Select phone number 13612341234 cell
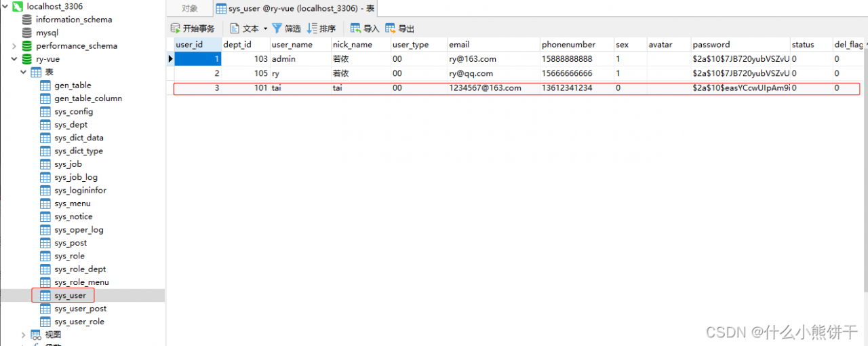 (576, 88)
